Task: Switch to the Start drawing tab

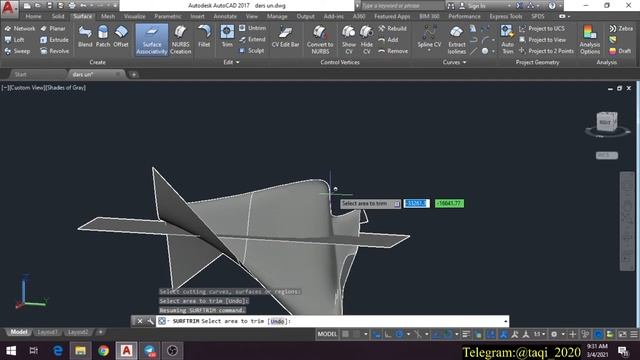Action: 20,74
